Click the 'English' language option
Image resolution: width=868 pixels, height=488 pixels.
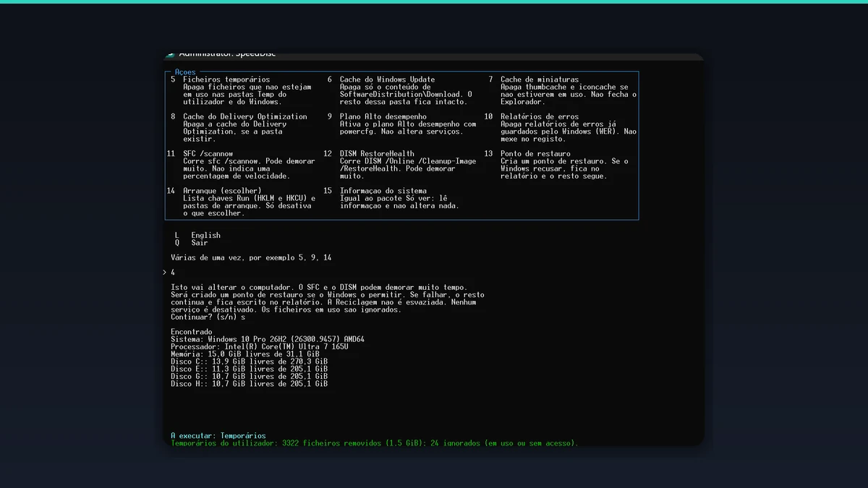206,235
